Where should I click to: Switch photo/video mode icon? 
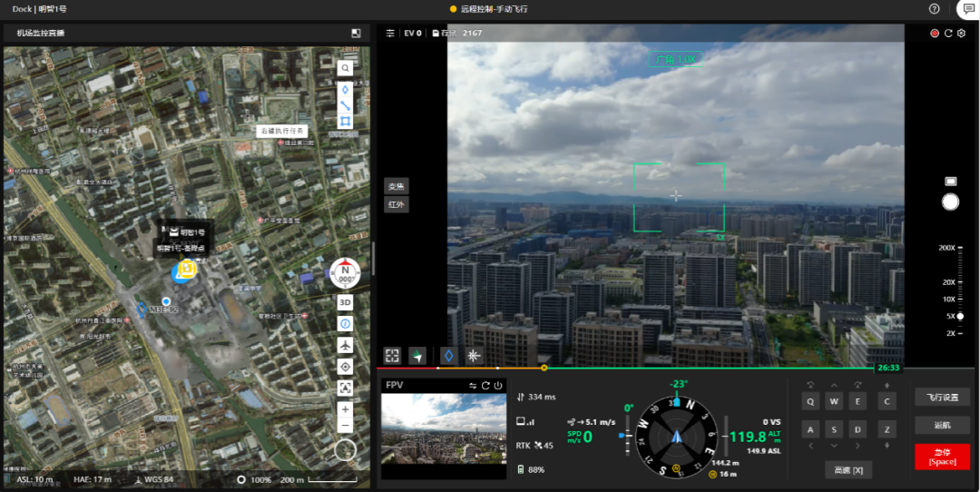(951, 182)
